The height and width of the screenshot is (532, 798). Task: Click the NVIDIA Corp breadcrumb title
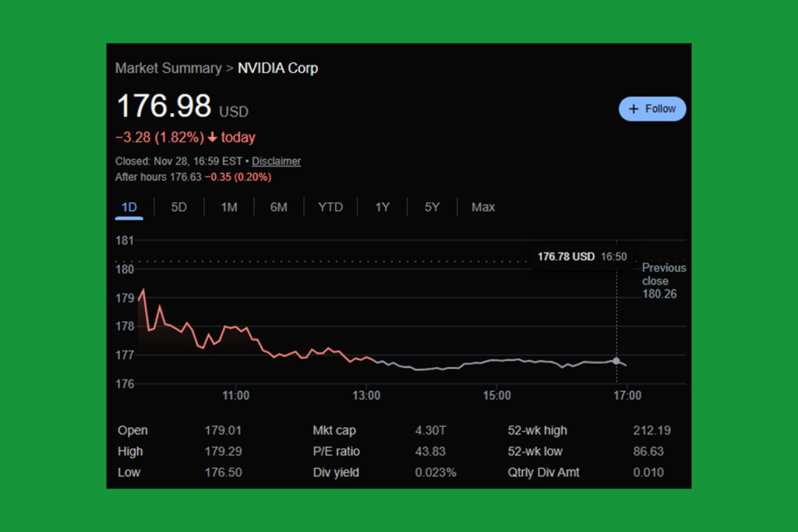278,69
